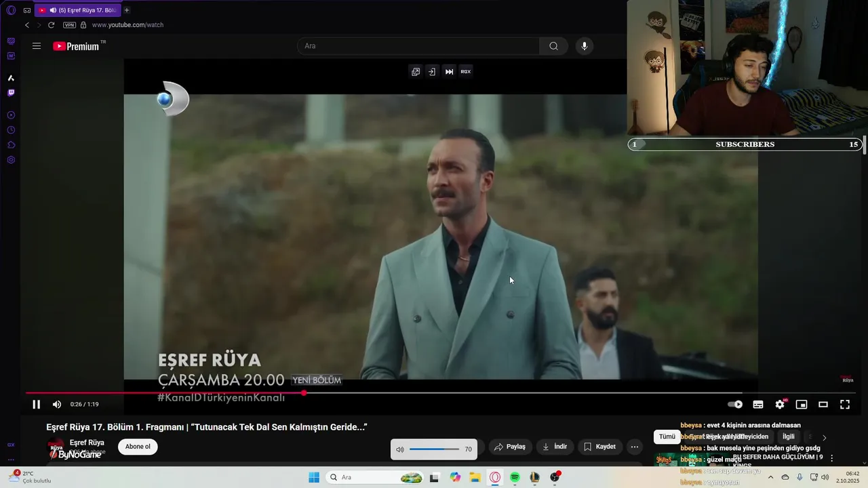Screen dimensions: 868x488
Task: Pop the video out into a window
Action: pos(416,72)
